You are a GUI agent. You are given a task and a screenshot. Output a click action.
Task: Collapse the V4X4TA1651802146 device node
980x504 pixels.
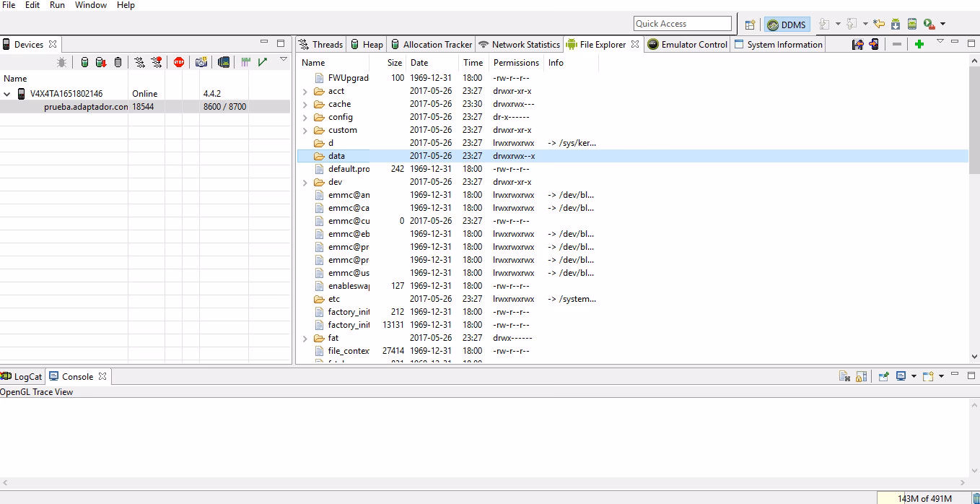coord(7,94)
